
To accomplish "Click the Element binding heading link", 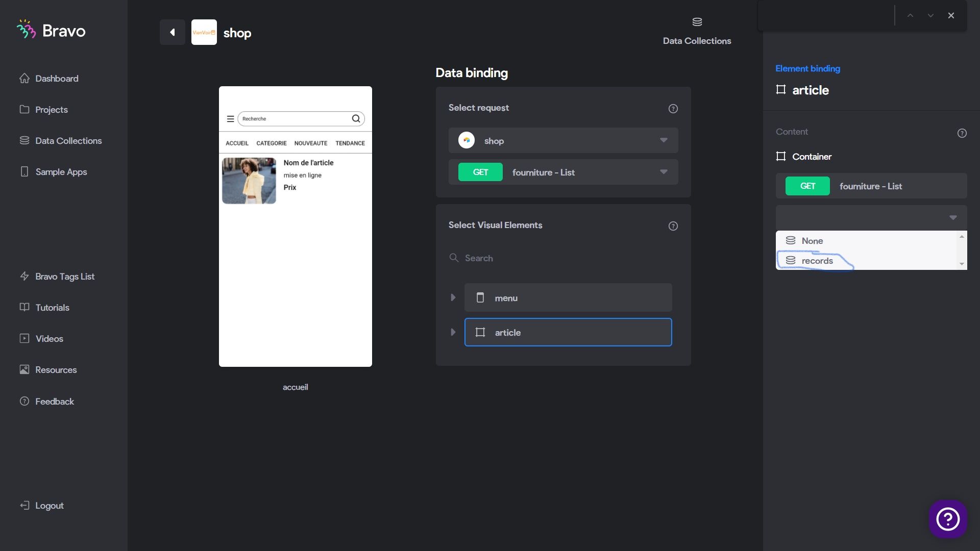I will [x=807, y=68].
